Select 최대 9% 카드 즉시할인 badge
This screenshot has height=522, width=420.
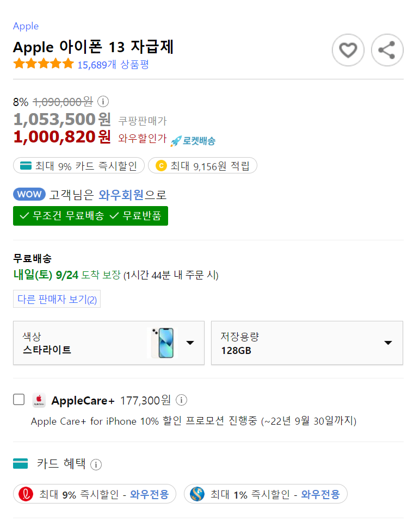pos(78,165)
